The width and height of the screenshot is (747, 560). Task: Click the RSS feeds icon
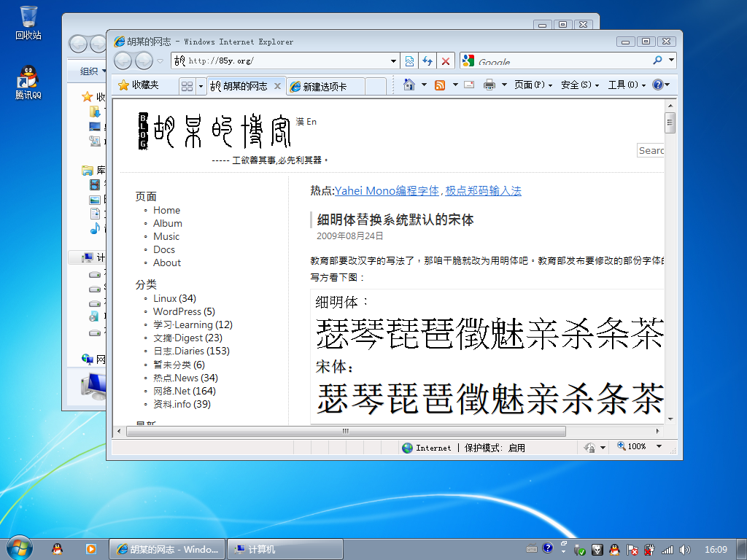(440, 85)
